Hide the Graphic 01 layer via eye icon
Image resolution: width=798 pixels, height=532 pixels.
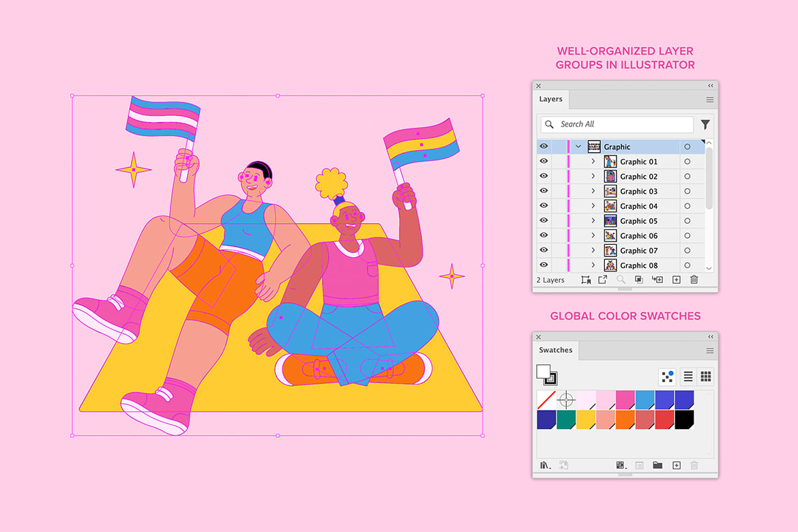544,162
